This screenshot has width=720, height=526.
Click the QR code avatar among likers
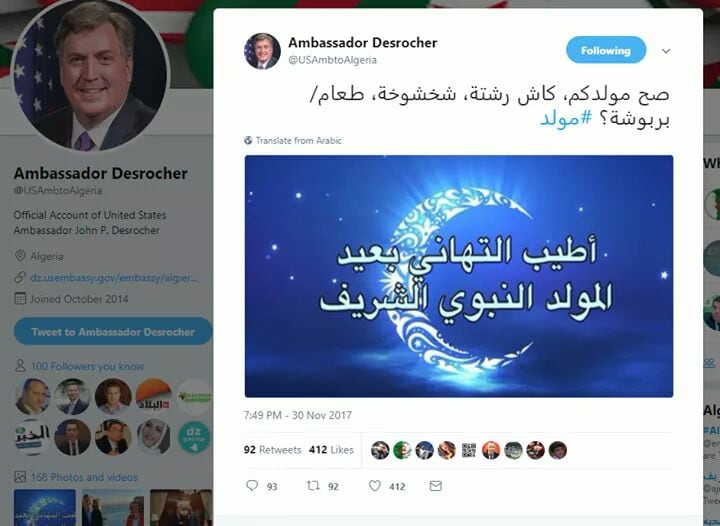pos(468,450)
